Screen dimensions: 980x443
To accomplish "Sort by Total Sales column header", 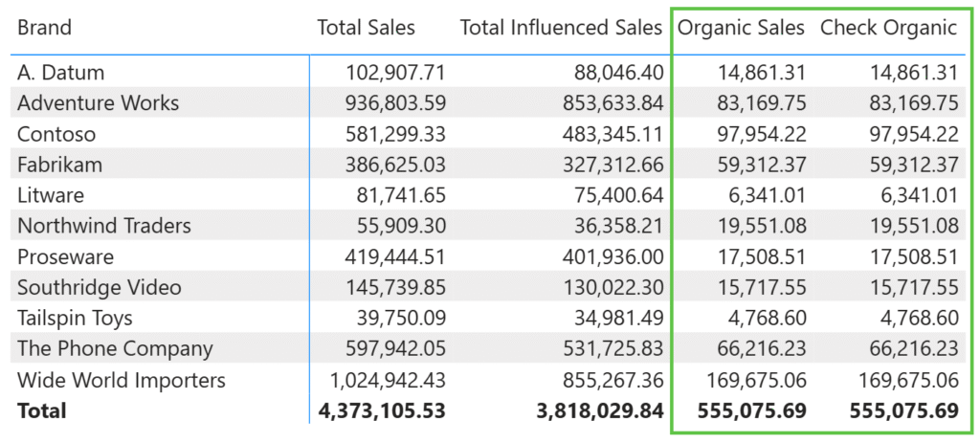I will (366, 29).
